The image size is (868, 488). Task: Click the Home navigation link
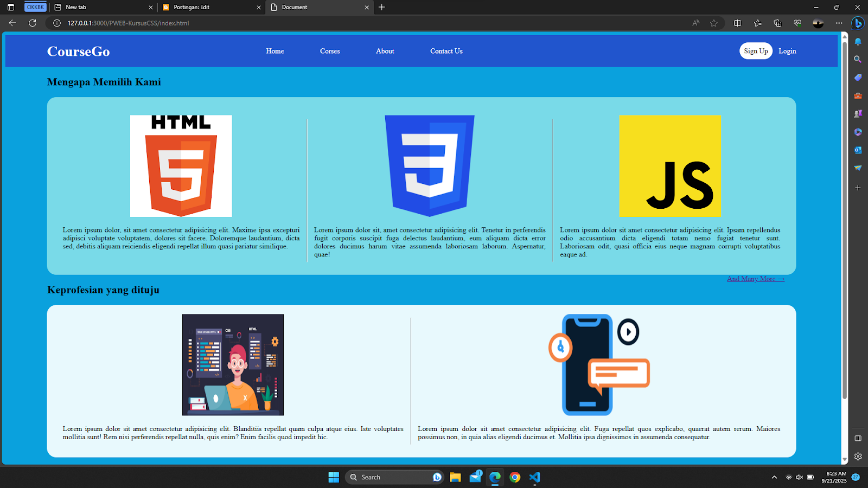[x=275, y=51]
